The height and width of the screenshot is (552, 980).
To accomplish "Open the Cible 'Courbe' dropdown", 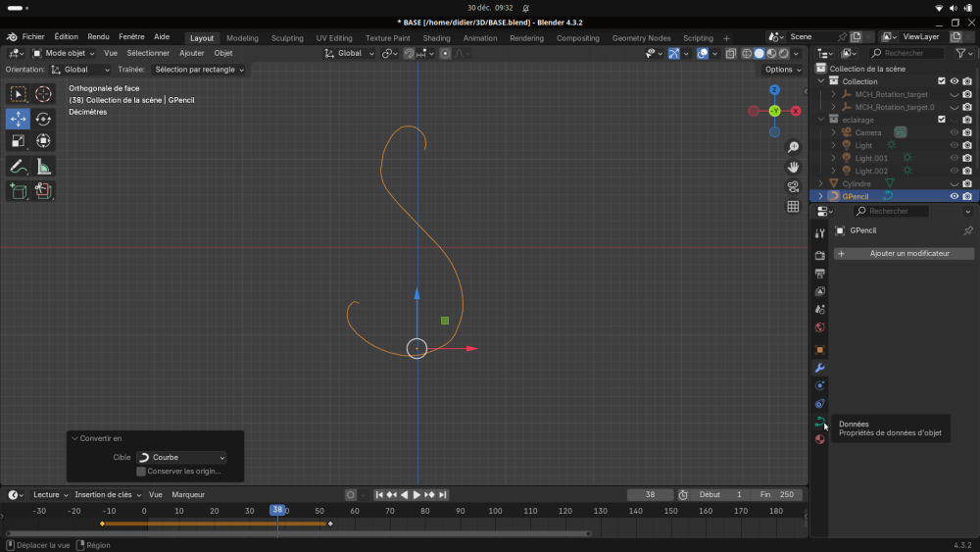I will 180,458.
